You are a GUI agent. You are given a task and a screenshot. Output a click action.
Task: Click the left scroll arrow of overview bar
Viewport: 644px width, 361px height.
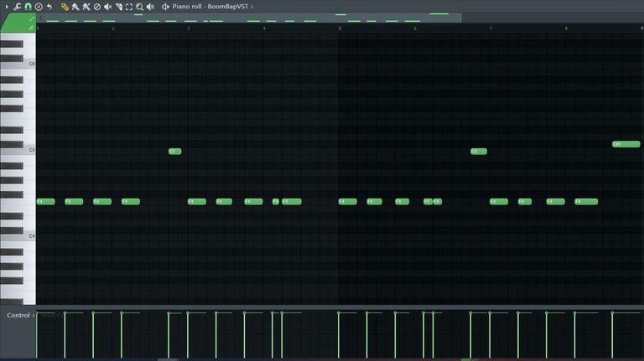pos(40,18)
